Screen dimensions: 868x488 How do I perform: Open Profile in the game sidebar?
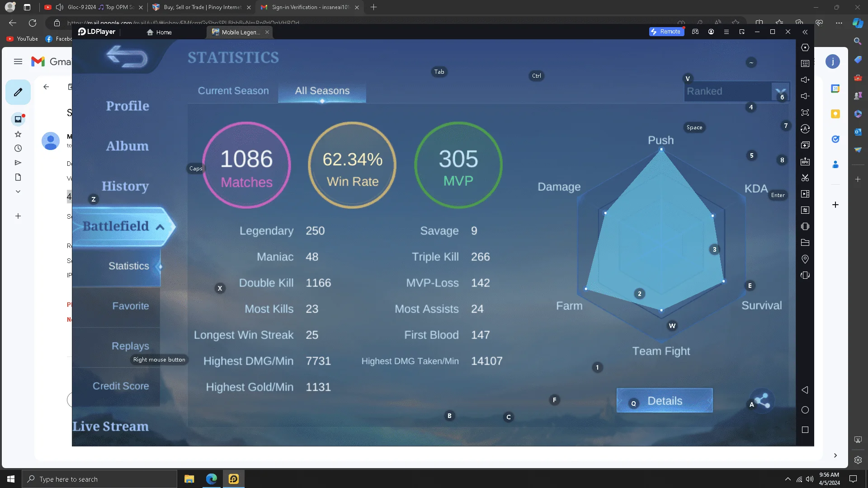pyautogui.click(x=127, y=106)
